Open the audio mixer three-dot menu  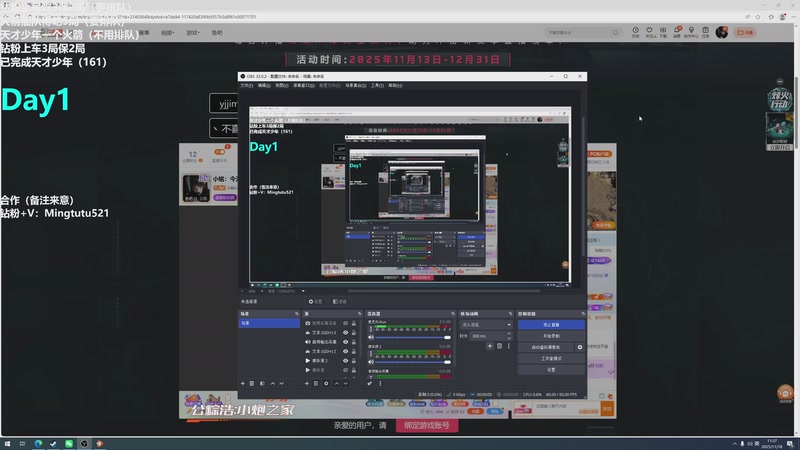pos(380,384)
